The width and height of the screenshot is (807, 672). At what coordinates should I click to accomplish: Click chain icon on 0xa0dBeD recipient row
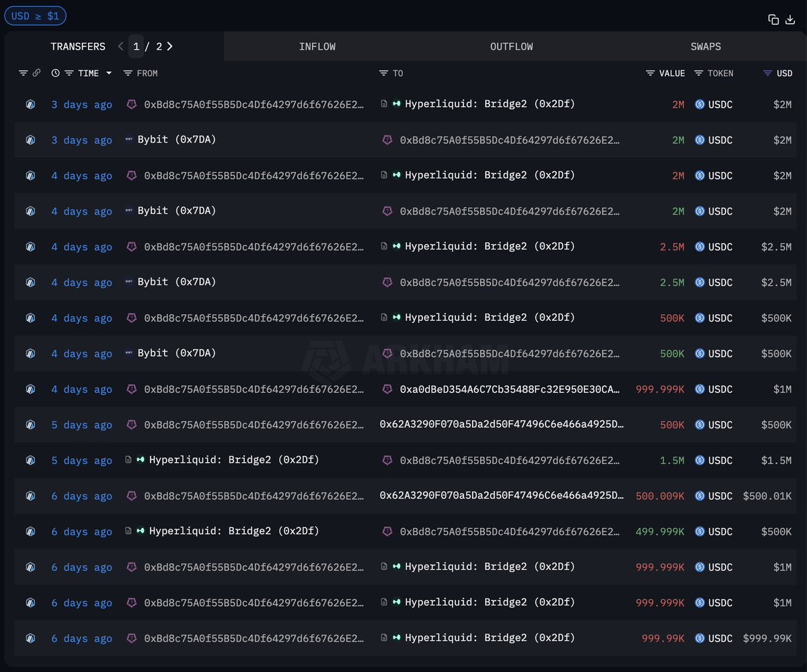tap(30, 389)
